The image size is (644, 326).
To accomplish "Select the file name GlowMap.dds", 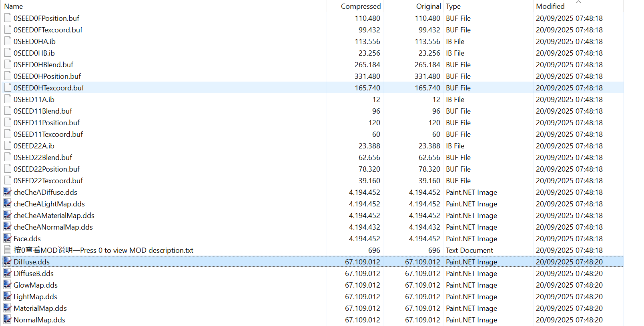I will [36, 285].
